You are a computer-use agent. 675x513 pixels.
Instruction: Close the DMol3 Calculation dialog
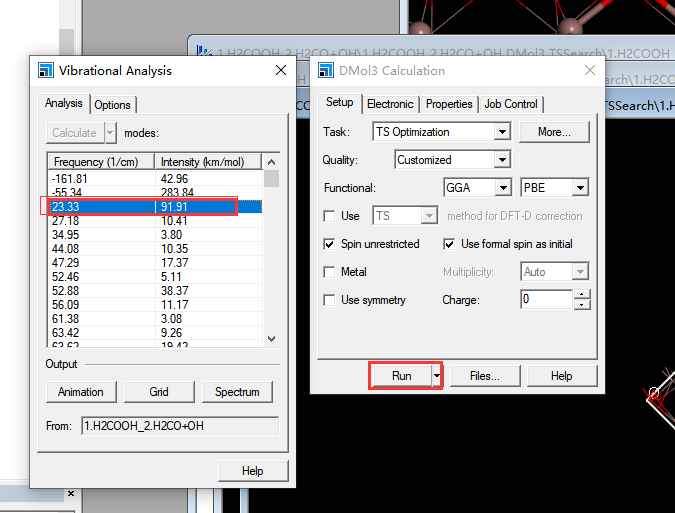591,71
